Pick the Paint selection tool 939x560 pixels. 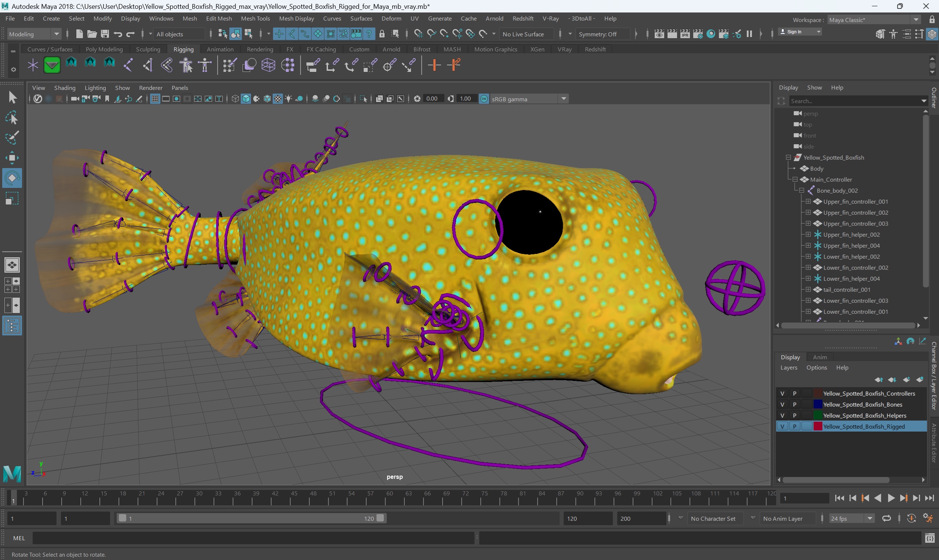pos(12,138)
